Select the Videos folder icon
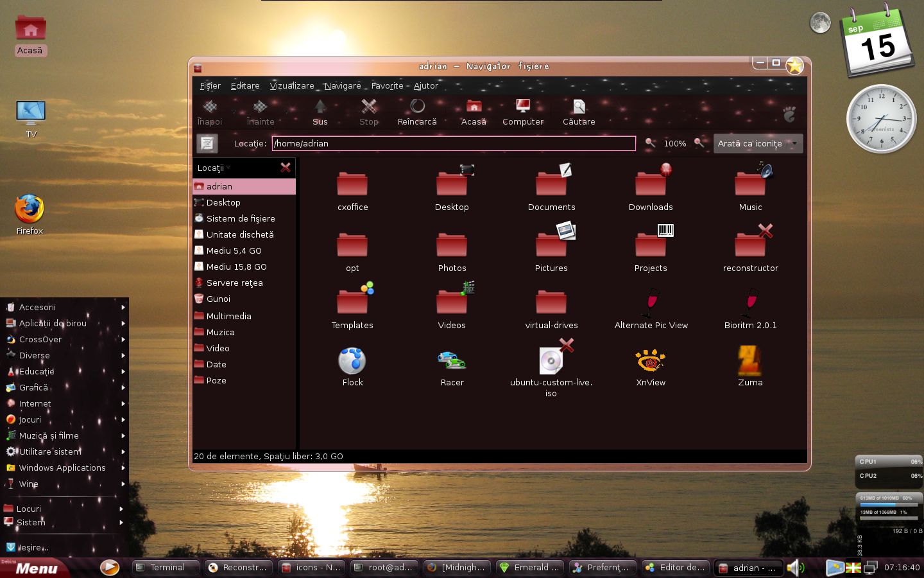The height and width of the screenshot is (578, 924). tap(454, 298)
